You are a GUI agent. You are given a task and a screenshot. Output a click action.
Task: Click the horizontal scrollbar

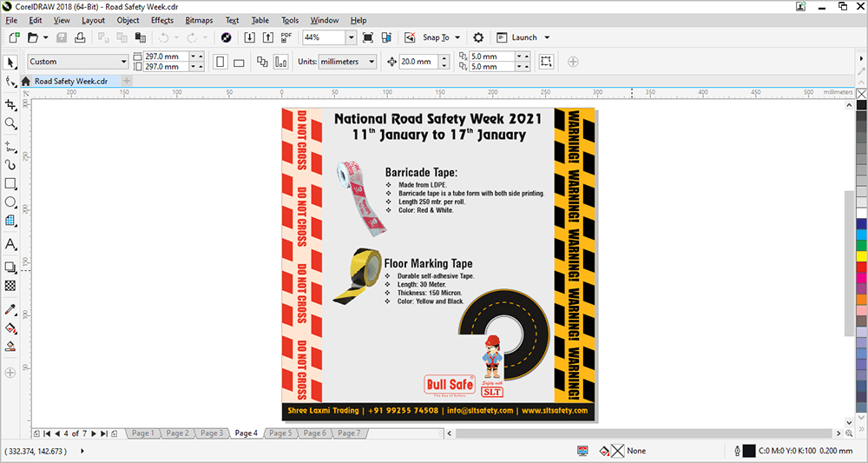tap(644, 433)
